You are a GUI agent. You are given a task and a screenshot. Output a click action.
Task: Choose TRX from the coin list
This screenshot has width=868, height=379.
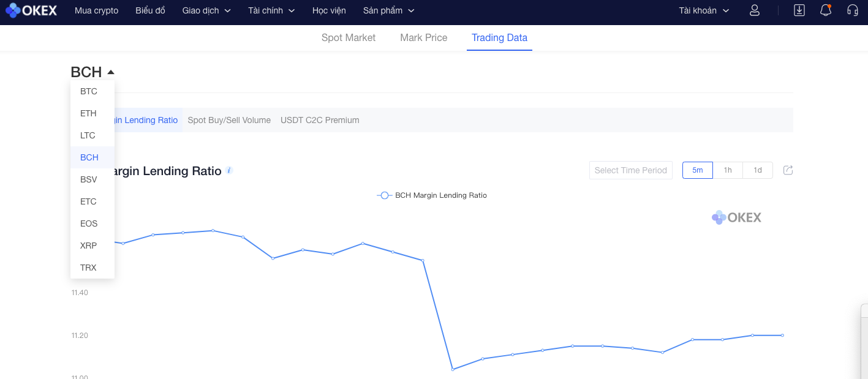(92, 268)
